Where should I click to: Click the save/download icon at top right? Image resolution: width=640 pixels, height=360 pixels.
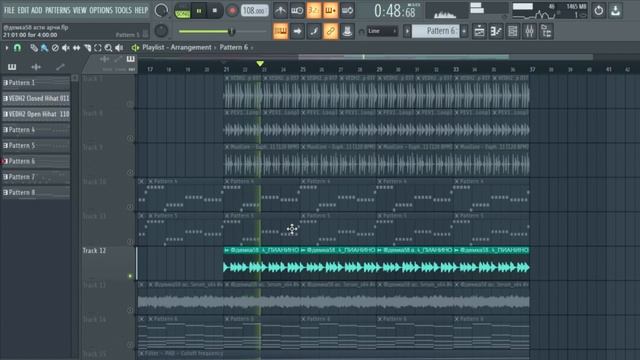pyautogui.click(x=616, y=11)
